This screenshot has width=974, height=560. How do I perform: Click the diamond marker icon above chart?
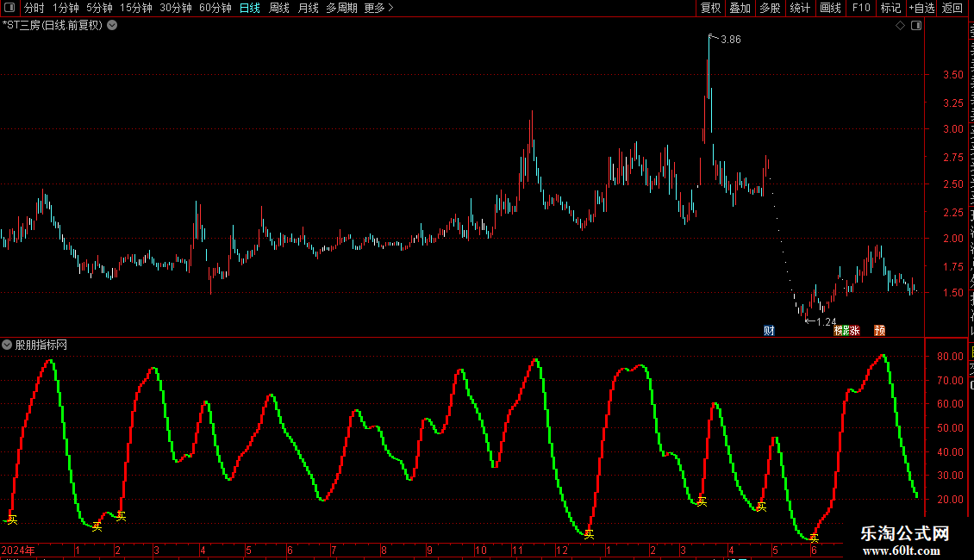tap(900, 26)
